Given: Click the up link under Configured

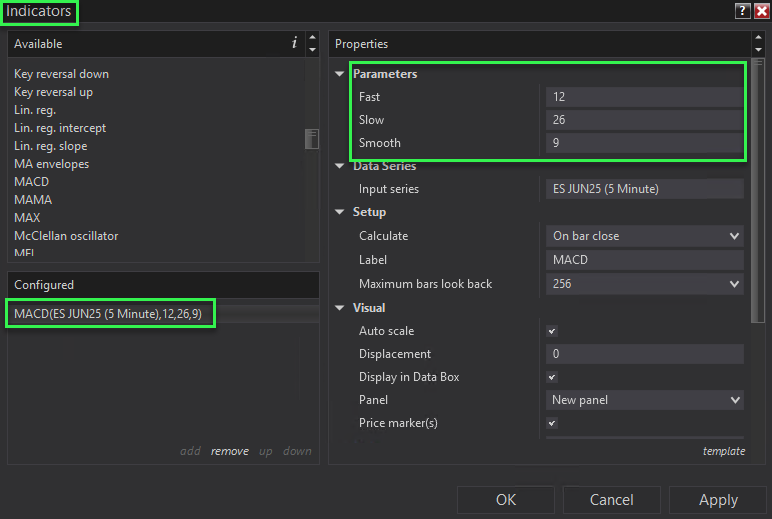Looking at the screenshot, I should coord(266,451).
